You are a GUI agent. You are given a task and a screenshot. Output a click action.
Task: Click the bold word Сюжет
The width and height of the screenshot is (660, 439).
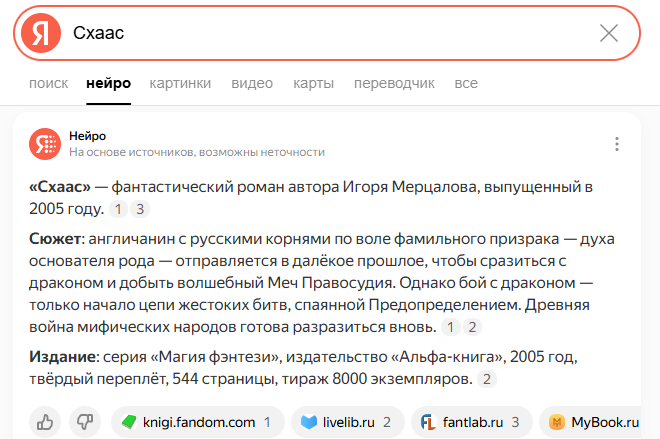tap(55, 239)
